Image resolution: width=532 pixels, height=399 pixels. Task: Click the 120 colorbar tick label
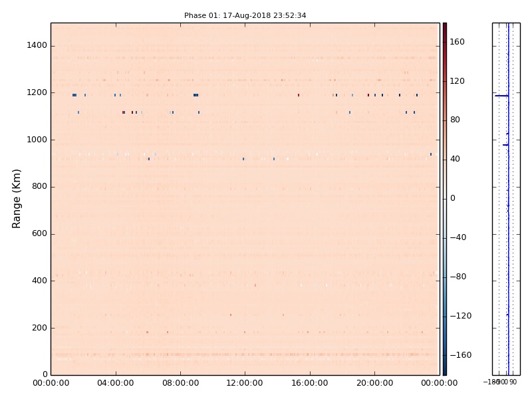(457, 81)
